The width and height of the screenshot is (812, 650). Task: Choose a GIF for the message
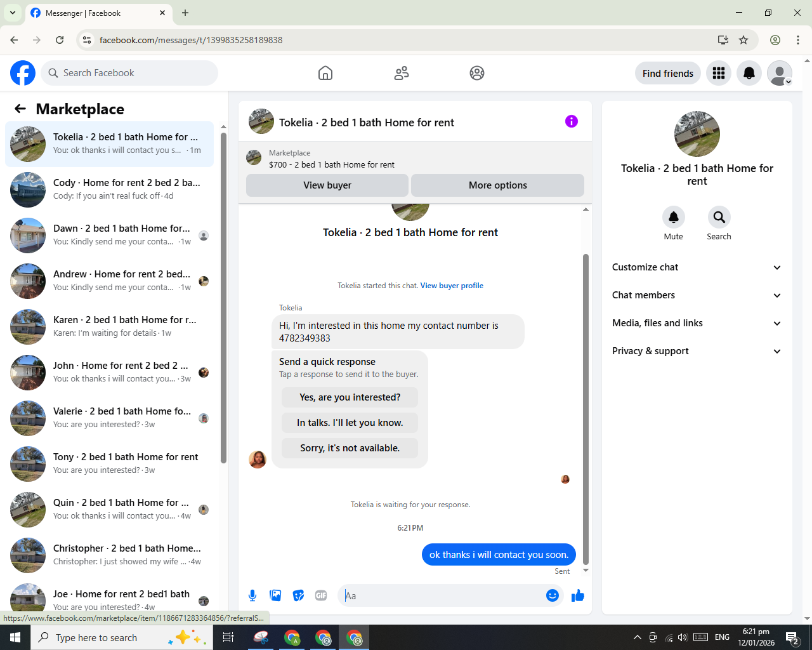tap(321, 595)
